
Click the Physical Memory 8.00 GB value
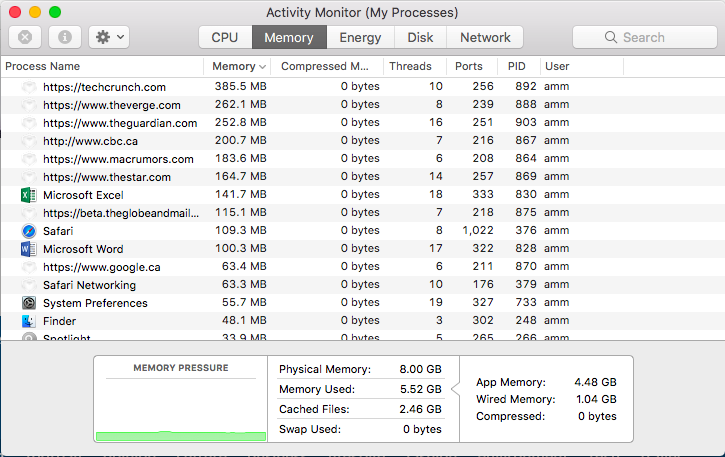(x=420, y=369)
